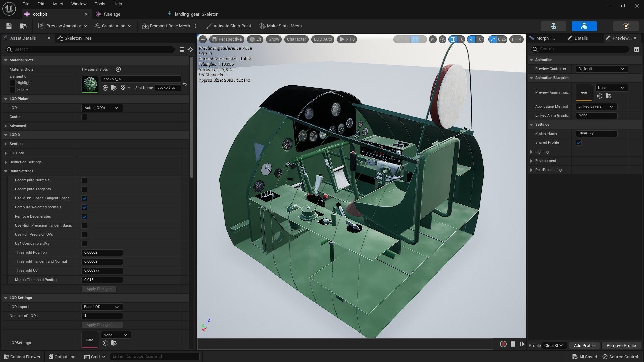Viewport: 644px width, 362px height.
Task: Open viewport hamburger options menu
Action: [203, 39]
